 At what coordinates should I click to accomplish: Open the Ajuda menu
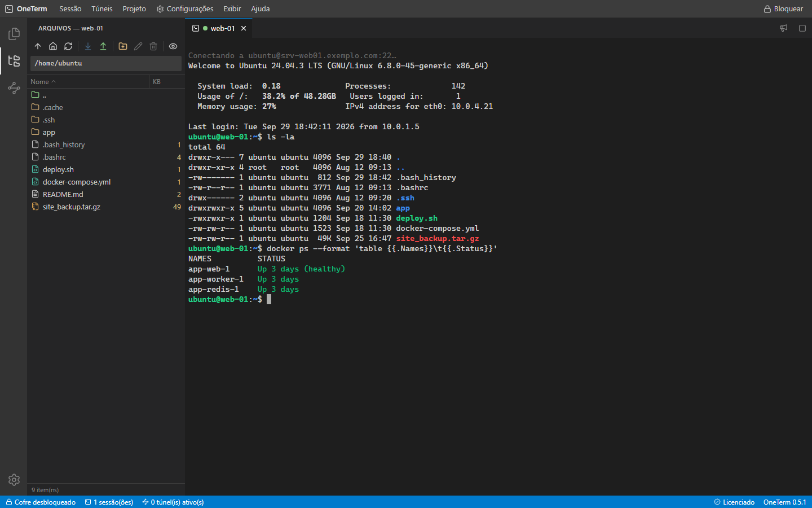(x=261, y=9)
